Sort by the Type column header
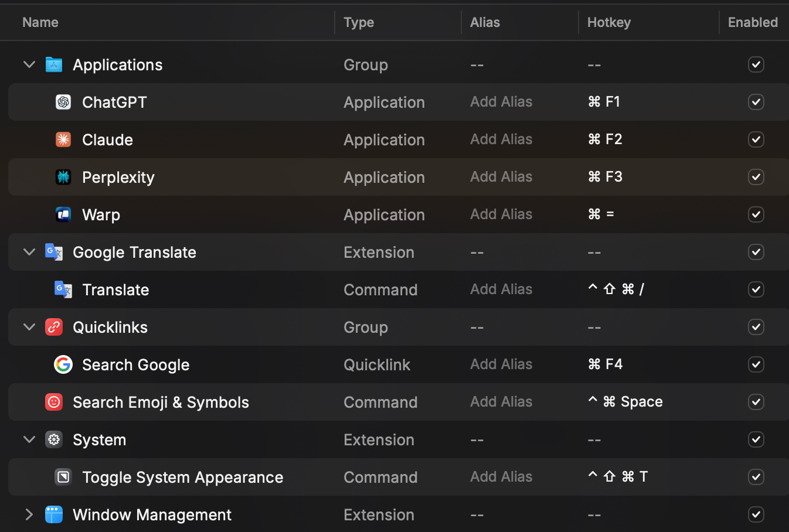The height and width of the screenshot is (532, 789). [x=359, y=22]
